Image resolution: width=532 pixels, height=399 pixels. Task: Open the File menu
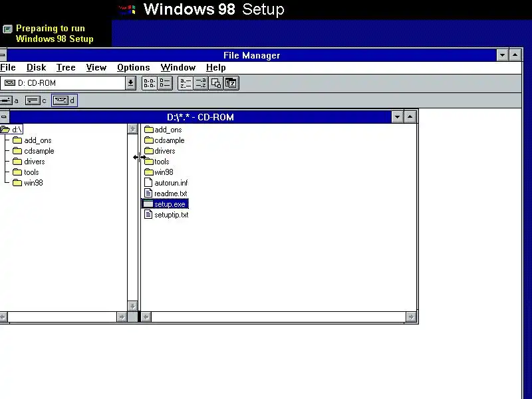7,68
